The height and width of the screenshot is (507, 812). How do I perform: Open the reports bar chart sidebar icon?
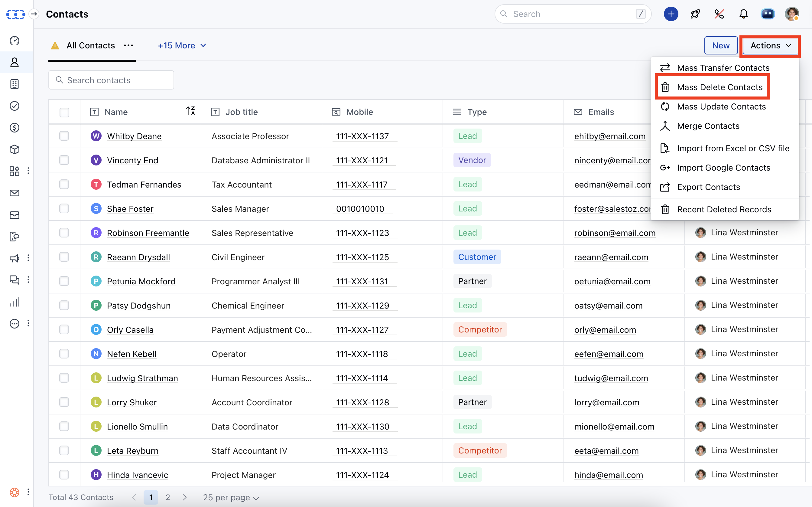coord(15,302)
